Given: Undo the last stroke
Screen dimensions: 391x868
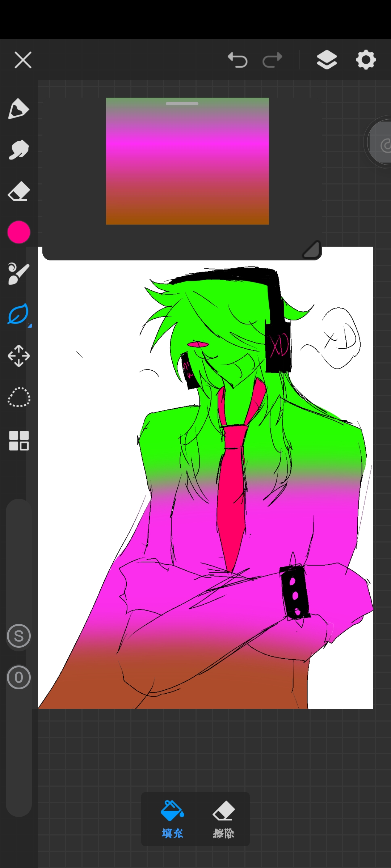Looking at the screenshot, I should tap(237, 60).
